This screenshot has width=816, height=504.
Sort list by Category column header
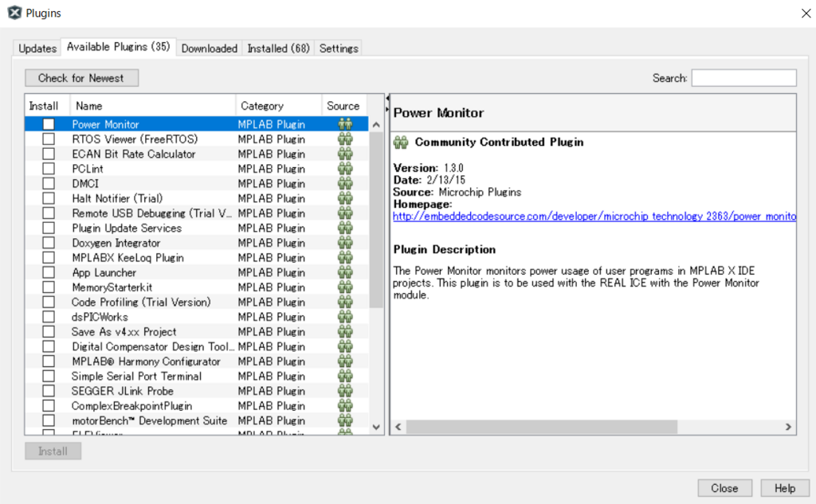tap(279, 106)
